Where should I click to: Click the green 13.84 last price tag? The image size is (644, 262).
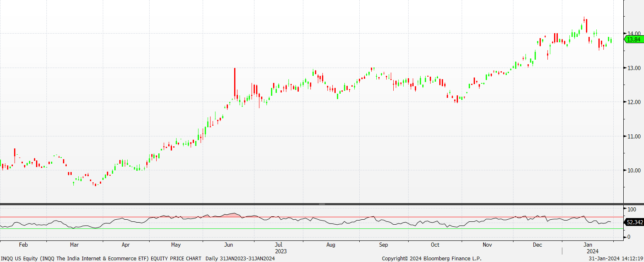coord(634,39)
